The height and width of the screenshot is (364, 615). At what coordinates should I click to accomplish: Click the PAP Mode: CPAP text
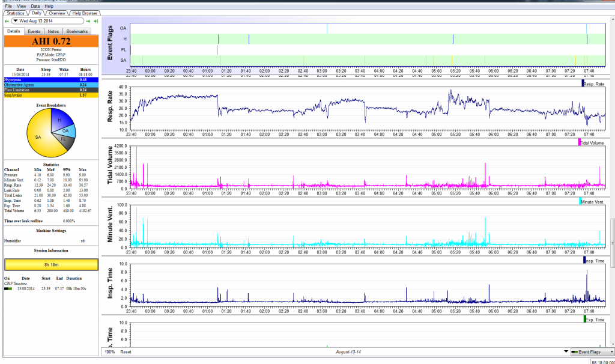(52, 55)
